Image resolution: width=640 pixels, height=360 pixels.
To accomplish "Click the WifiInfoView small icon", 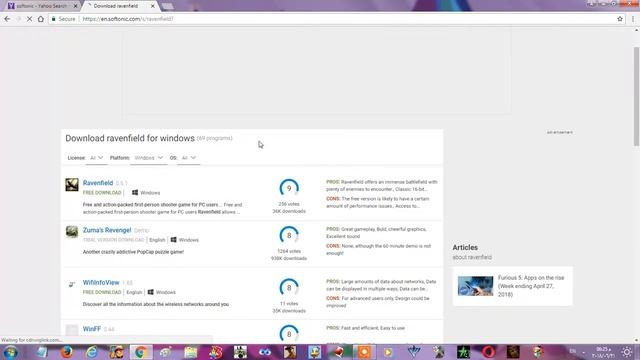I will pyautogui.click(x=72, y=284).
